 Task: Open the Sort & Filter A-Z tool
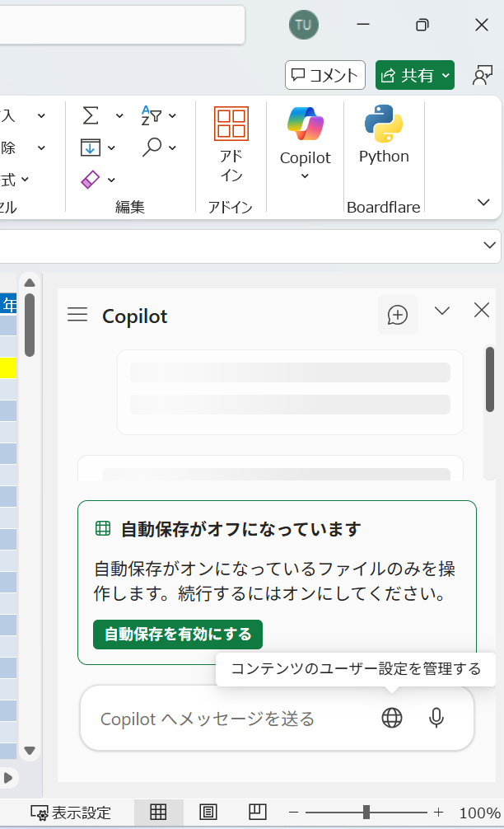point(152,115)
